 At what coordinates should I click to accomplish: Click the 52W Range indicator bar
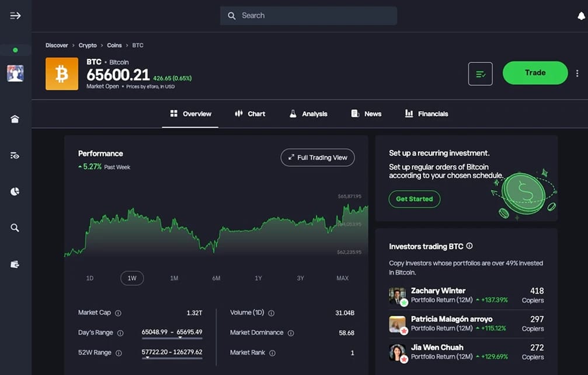[172, 358]
